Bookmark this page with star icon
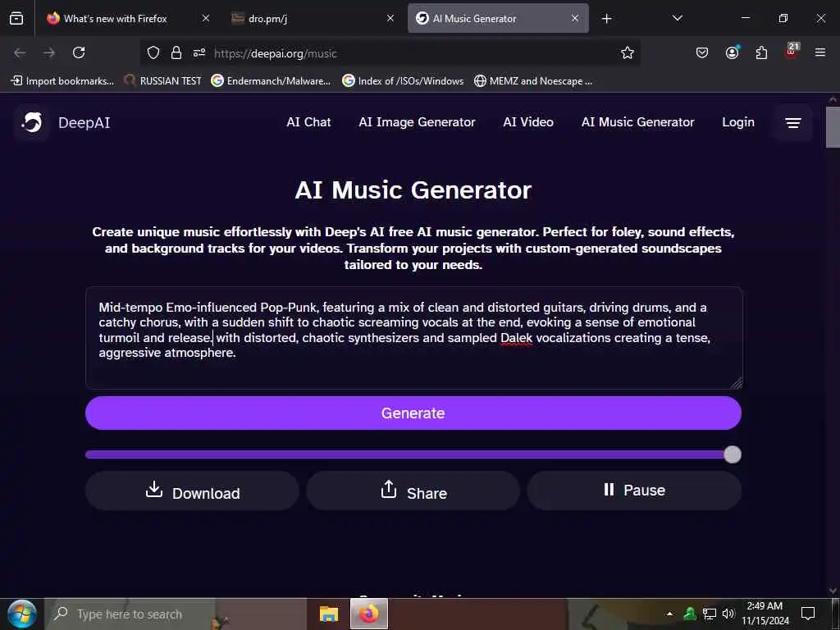The height and width of the screenshot is (630, 840). tap(628, 52)
